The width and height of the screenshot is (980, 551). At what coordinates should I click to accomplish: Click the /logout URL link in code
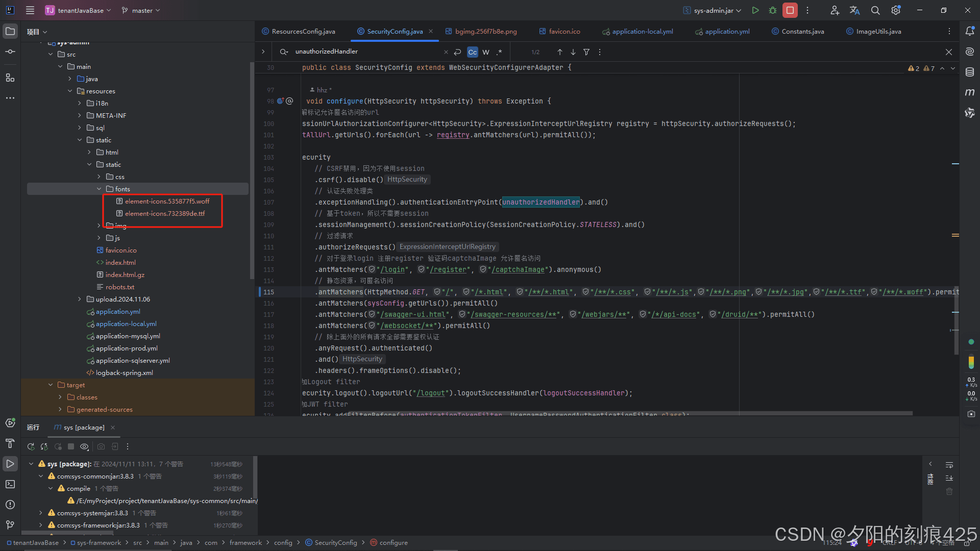(x=432, y=393)
